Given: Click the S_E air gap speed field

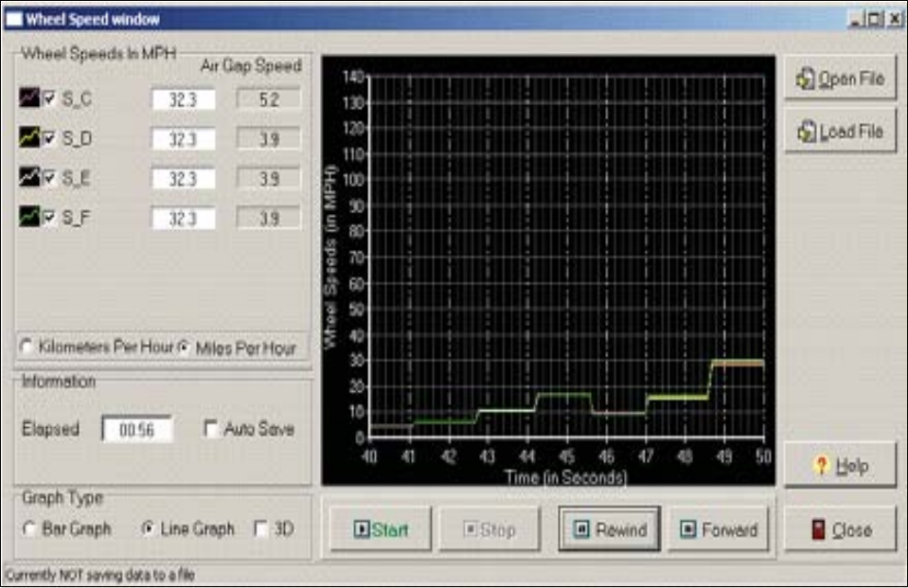Looking at the screenshot, I should point(269,178).
